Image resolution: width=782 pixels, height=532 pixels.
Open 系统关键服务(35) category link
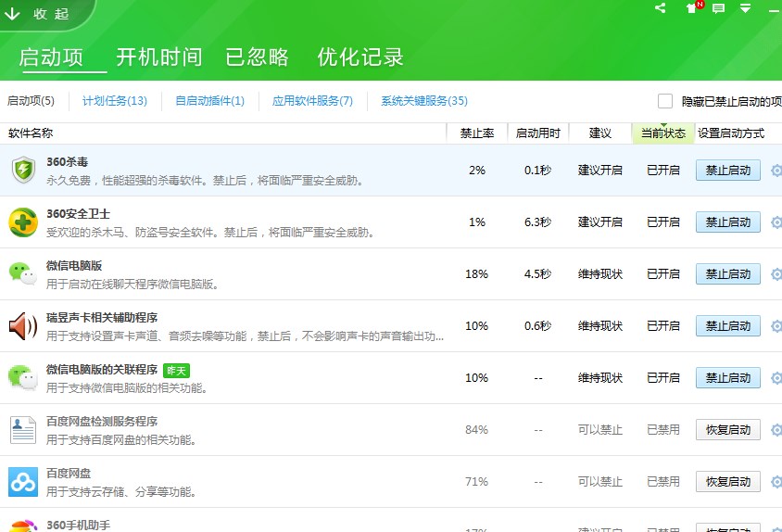[424, 101]
